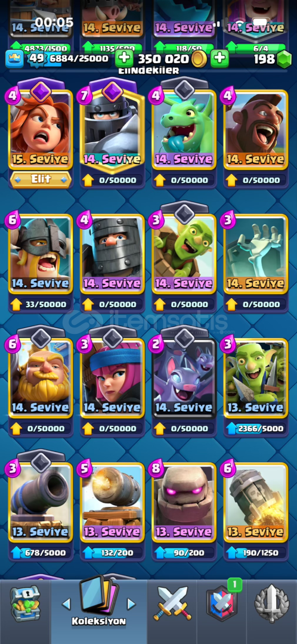
Task: Click the Elit badge under Valkyrie
Action: (x=41, y=179)
